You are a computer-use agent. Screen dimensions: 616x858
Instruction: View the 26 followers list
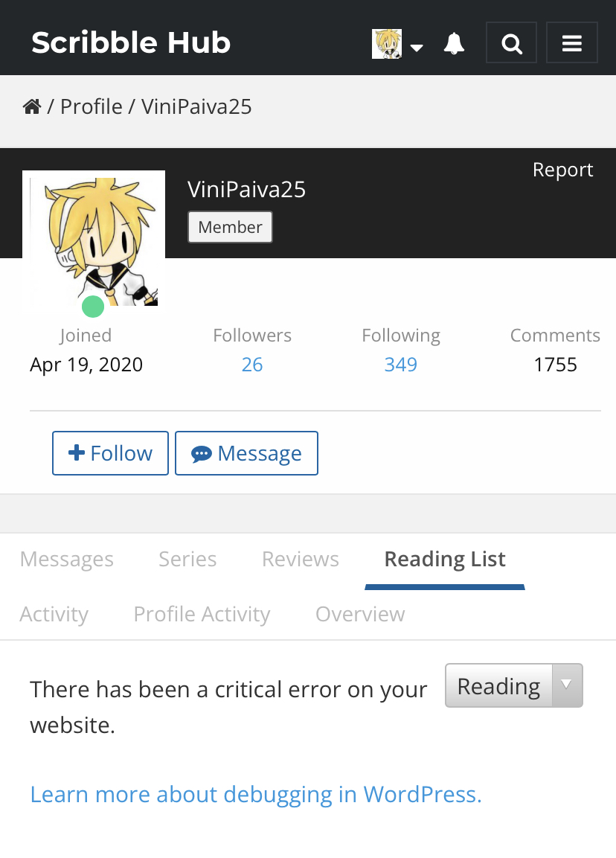click(x=252, y=365)
